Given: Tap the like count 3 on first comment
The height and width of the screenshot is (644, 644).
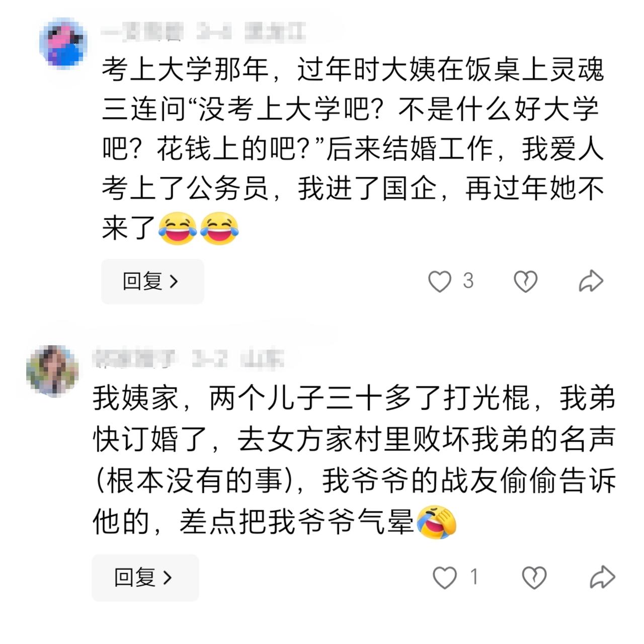Looking at the screenshot, I should point(468,281).
